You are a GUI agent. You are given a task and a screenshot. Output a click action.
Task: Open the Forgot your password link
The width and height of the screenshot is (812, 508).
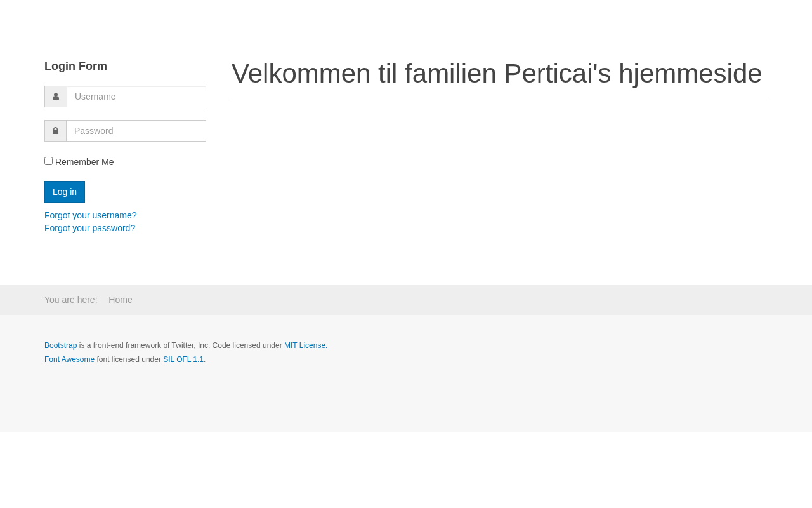pyautogui.click(x=89, y=228)
